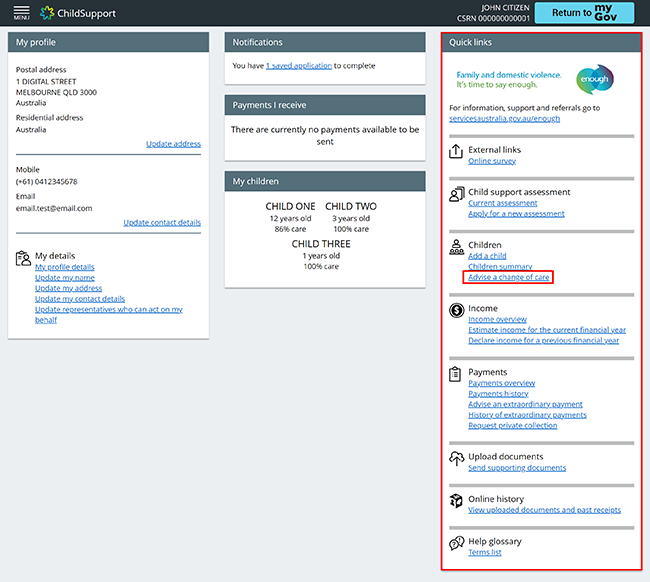Select Advise a change of care
650x582 pixels.
[508, 277]
